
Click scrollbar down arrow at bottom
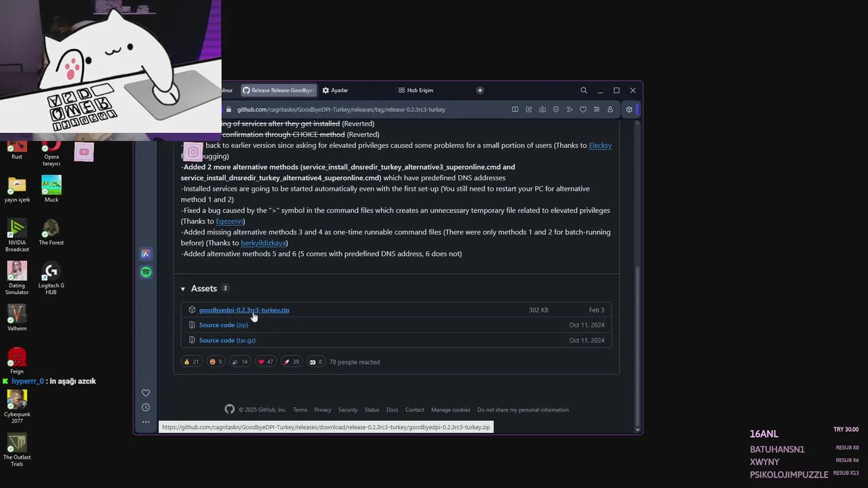tap(637, 429)
